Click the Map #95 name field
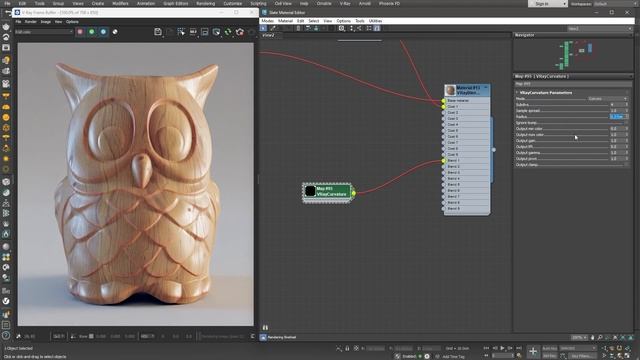The width and height of the screenshot is (640, 360). [572, 84]
